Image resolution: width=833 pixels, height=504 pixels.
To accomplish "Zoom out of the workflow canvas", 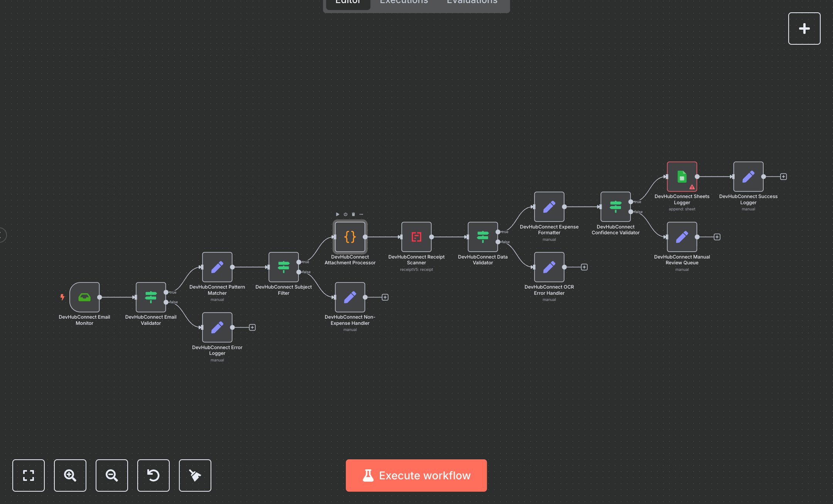I will tap(112, 475).
